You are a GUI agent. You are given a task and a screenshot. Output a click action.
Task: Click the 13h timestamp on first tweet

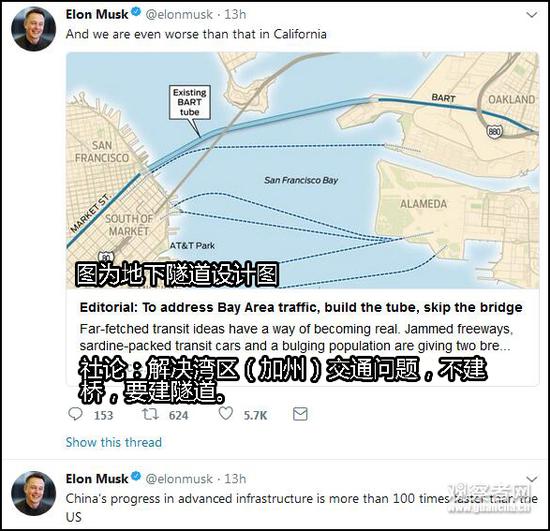(235, 15)
